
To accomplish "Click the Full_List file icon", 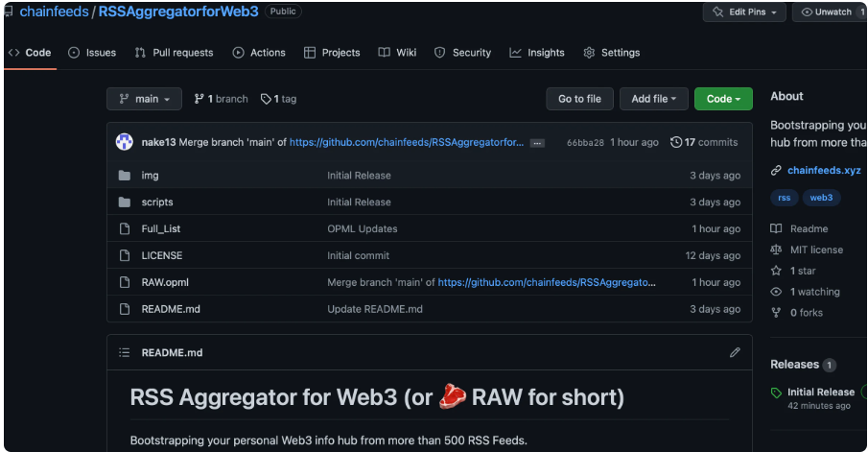I will (125, 228).
